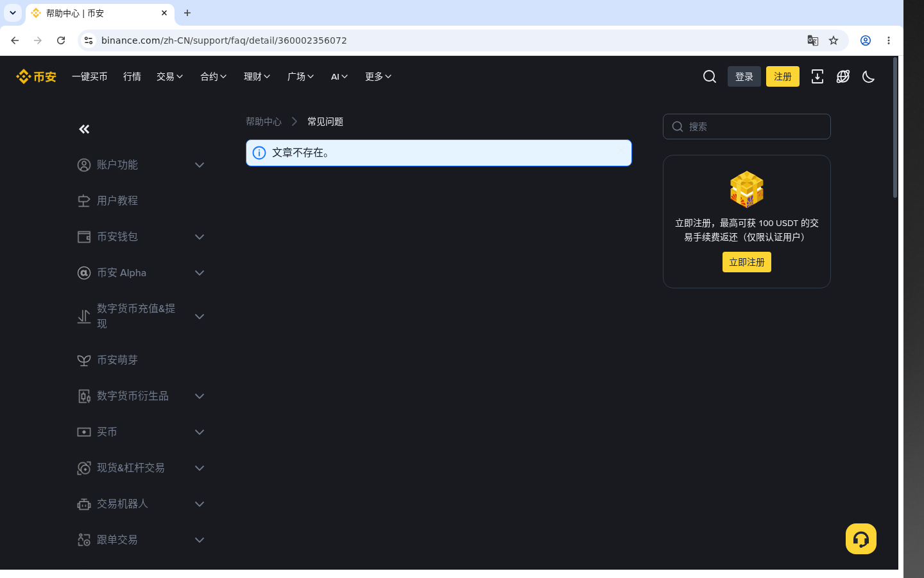Expand the 币安 Alpha section chevron
Screen dimensions: 924x578
point(200,273)
